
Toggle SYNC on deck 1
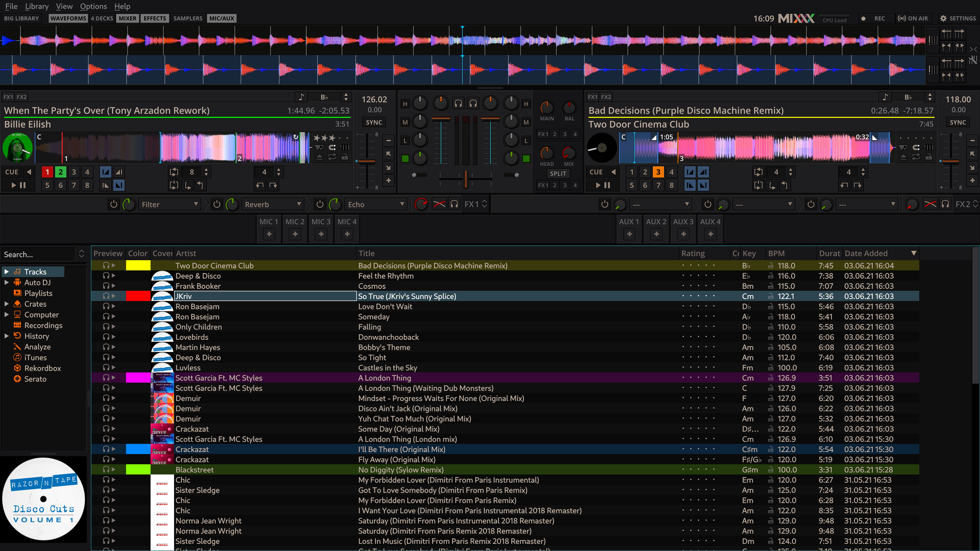pyautogui.click(x=374, y=122)
